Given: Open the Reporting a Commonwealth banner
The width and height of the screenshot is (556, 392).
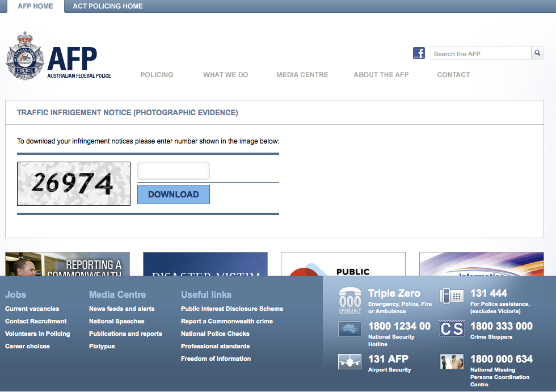Looking at the screenshot, I should pyautogui.click(x=68, y=264).
